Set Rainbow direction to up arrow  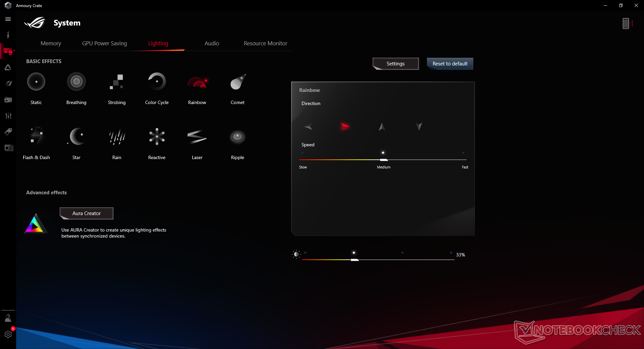click(x=382, y=127)
